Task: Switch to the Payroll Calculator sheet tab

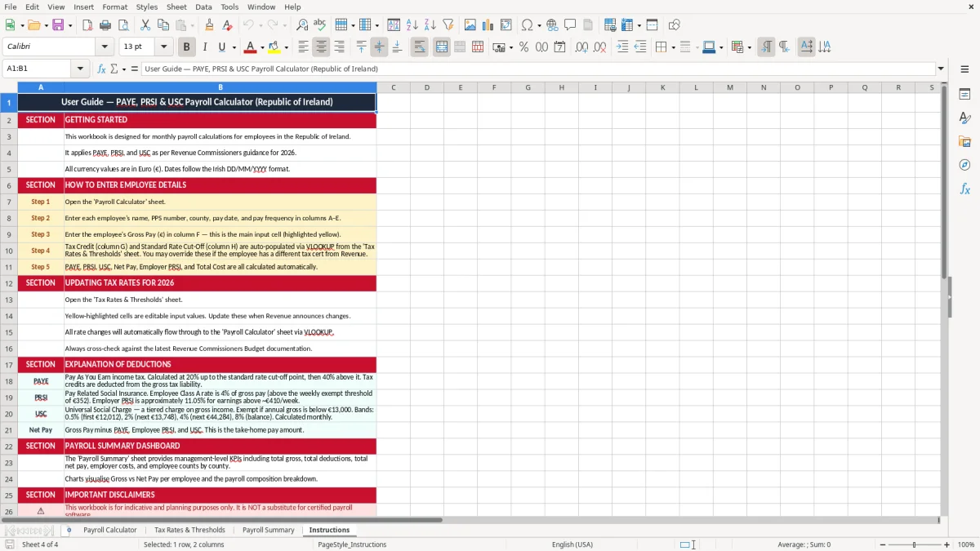Action: (x=109, y=530)
